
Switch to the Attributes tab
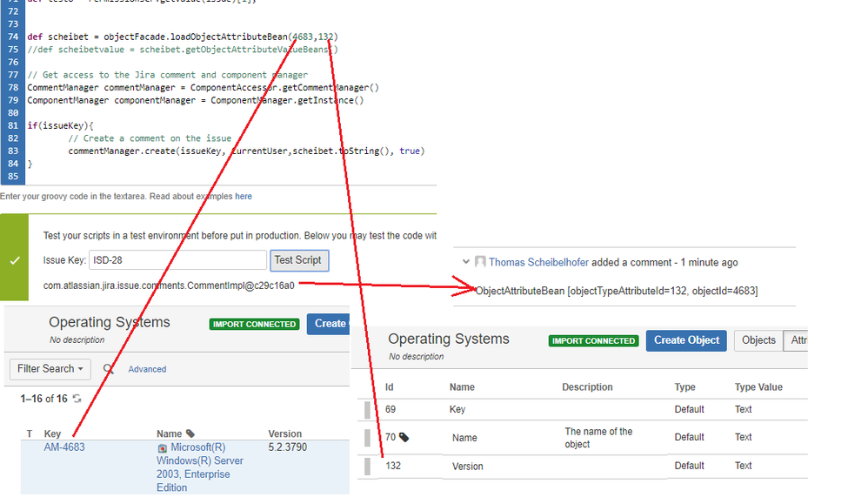tap(796, 340)
